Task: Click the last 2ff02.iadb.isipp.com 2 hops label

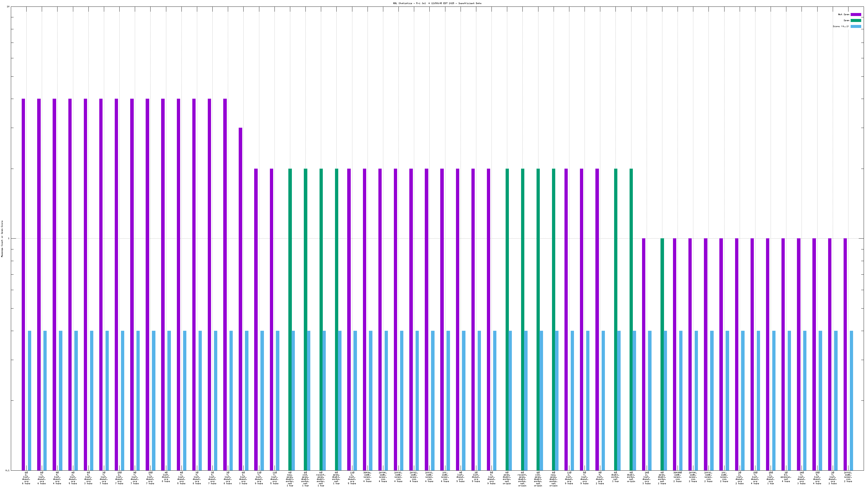Action: click(x=848, y=477)
